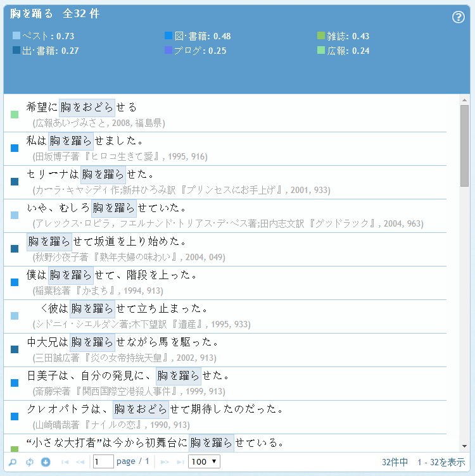
Task: Select sentence セリーナは胸を躍らせた。
Action: coord(90,174)
